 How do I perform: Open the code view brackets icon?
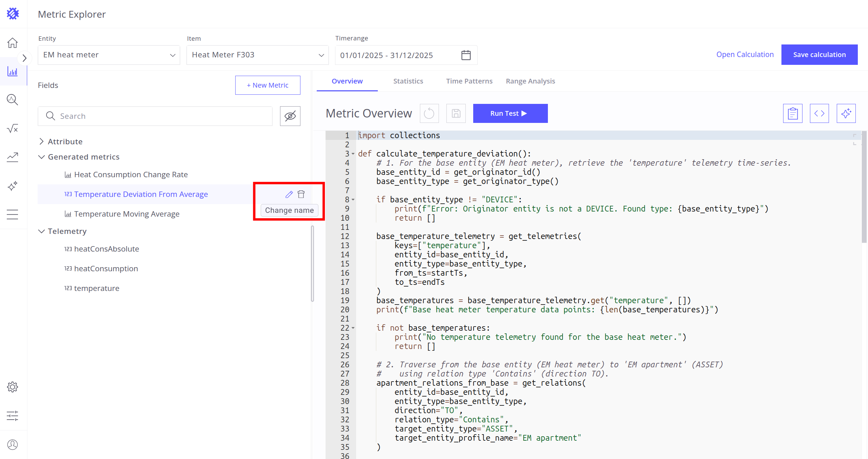(819, 113)
